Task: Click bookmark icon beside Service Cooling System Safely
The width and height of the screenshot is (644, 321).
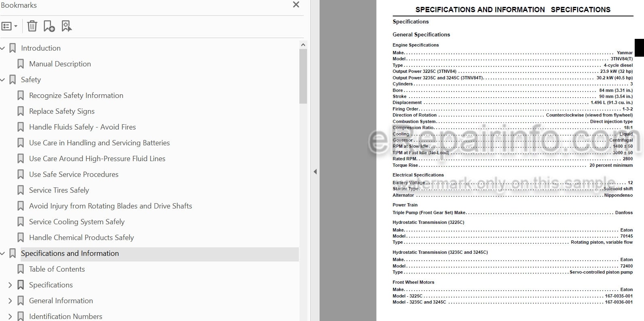Action: 21,222
